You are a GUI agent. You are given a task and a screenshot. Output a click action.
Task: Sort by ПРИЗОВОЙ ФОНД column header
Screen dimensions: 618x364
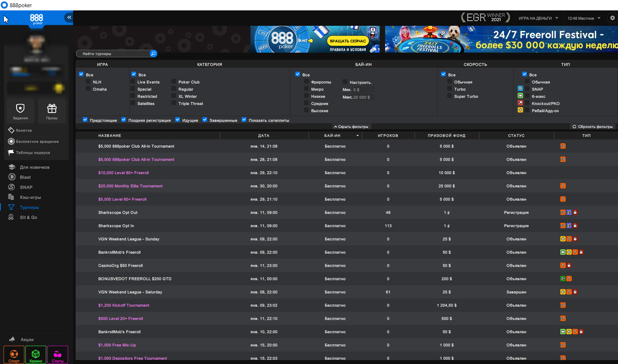446,135
